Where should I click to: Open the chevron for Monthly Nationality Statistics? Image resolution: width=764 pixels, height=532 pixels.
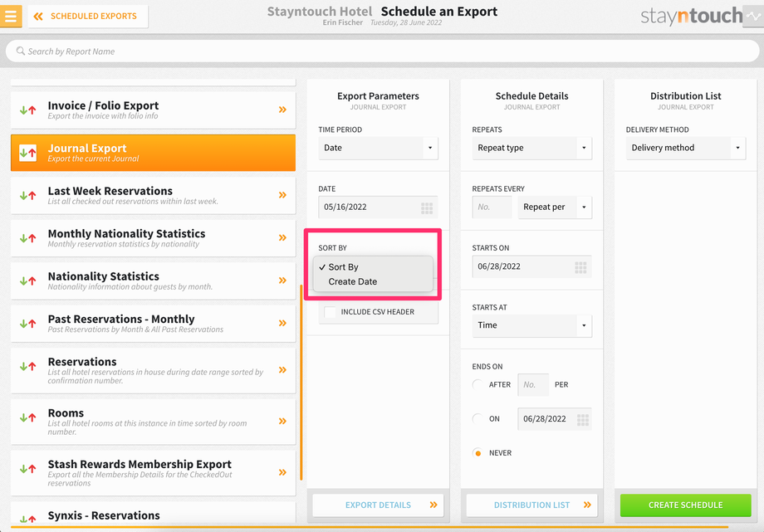point(282,237)
